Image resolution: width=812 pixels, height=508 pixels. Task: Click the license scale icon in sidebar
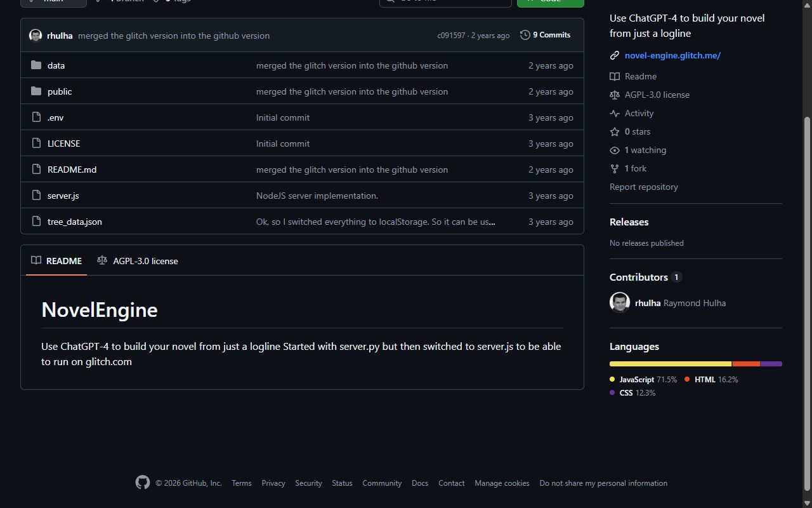click(x=614, y=95)
